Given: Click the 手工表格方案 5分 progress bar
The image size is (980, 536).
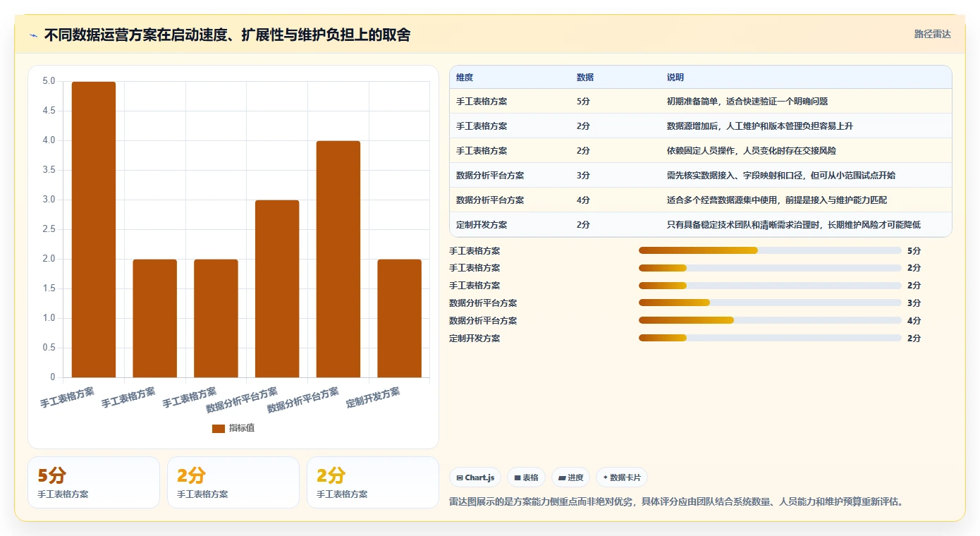Looking at the screenshot, I should tap(770, 250).
